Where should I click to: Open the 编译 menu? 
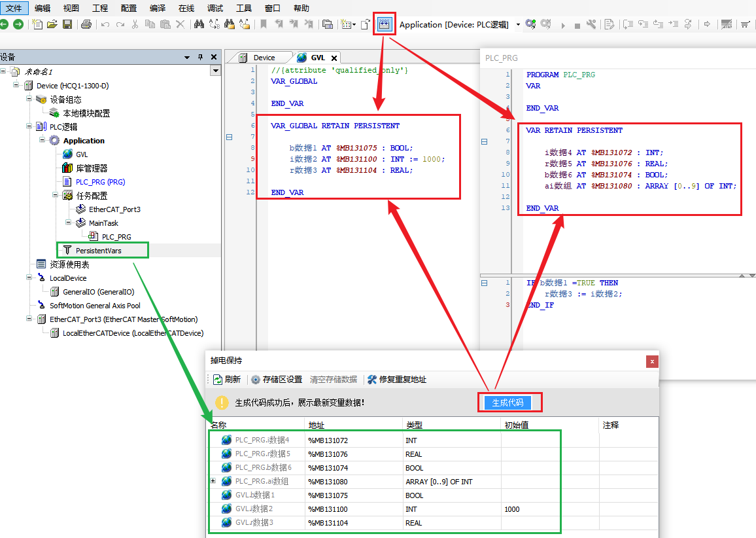tap(157, 8)
